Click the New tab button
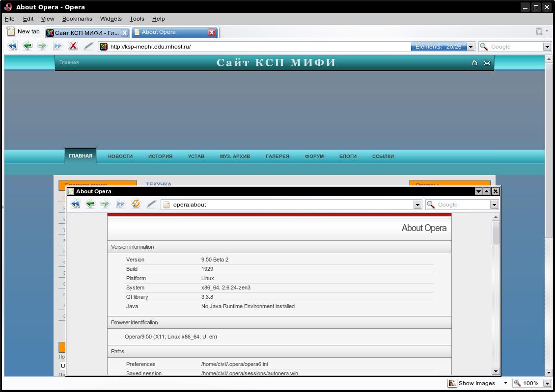 tap(24, 31)
